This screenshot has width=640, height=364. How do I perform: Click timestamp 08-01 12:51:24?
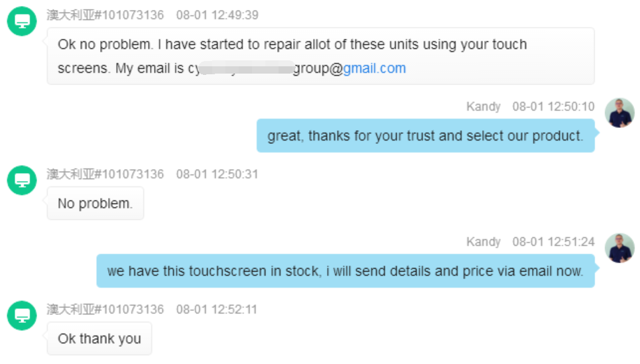click(x=554, y=242)
